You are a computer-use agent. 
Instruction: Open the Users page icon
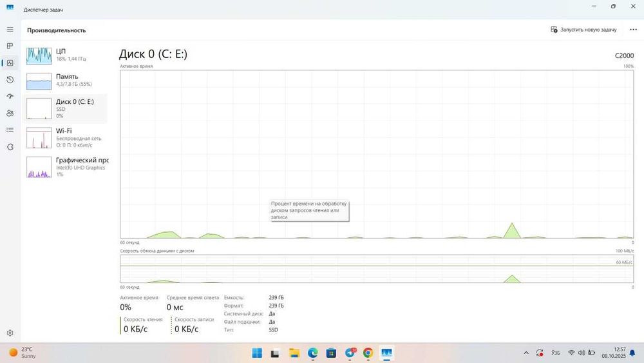[x=10, y=113]
